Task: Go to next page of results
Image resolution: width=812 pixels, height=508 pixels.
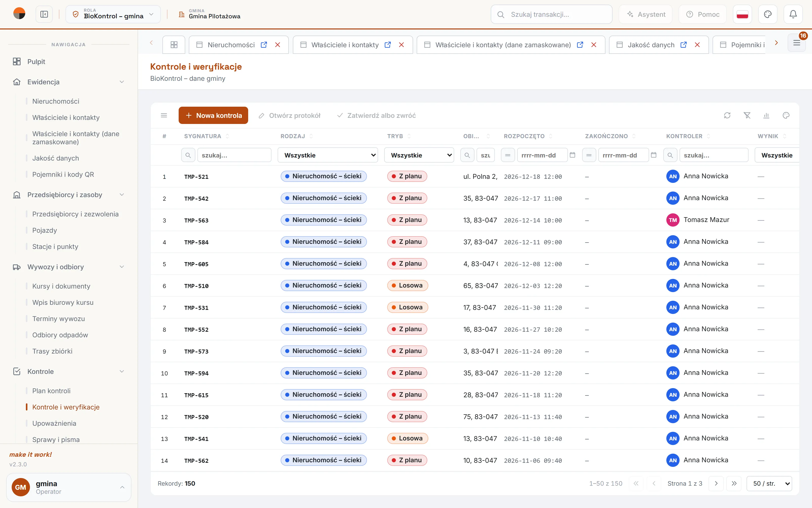Action: pos(716,483)
